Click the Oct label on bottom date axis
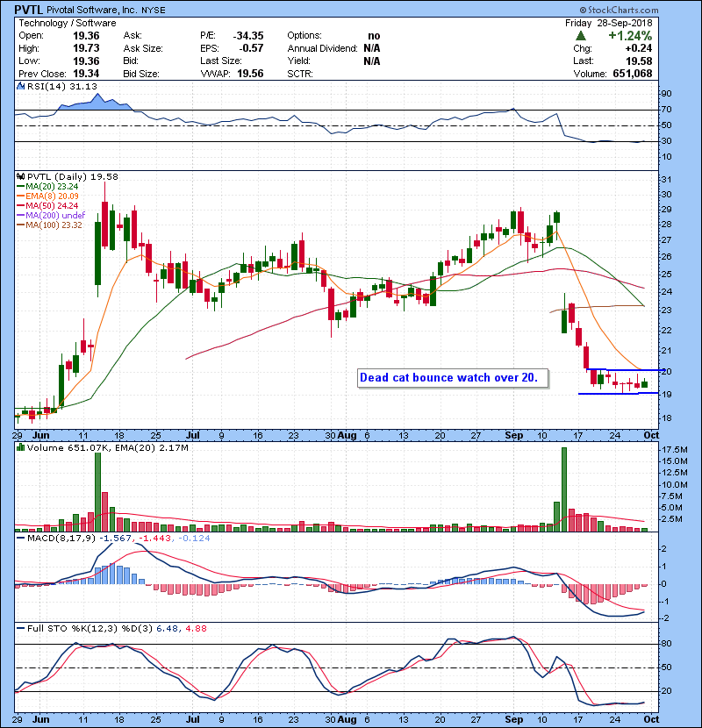Image resolution: width=702 pixels, height=728 pixels. point(651,719)
